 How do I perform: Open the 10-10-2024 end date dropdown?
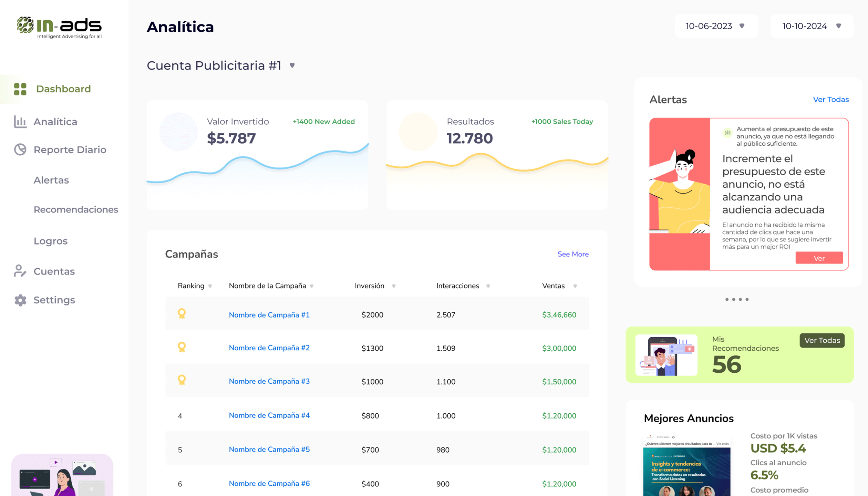pos(812,26)
